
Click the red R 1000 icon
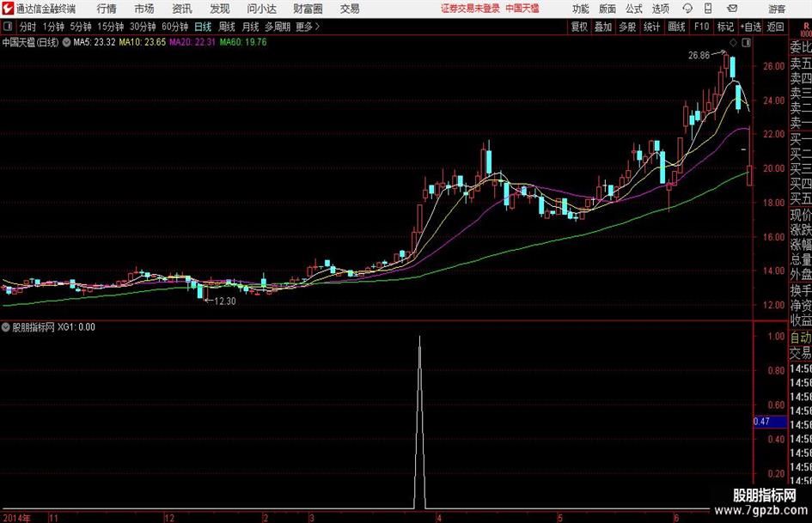pos(806,29)
